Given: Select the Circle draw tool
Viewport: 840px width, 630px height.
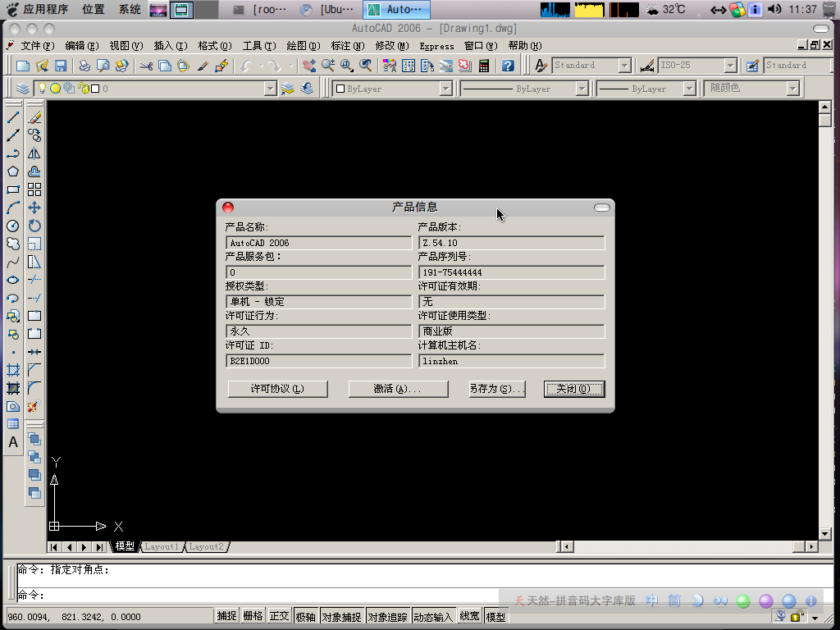Looking at the screenshot, I should (x=13, y=226).
